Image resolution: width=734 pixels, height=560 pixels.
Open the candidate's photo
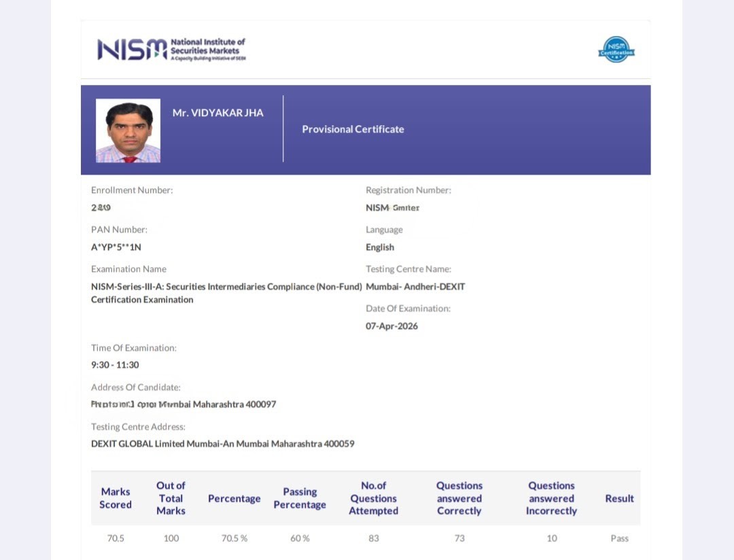(x=128, y=129)
